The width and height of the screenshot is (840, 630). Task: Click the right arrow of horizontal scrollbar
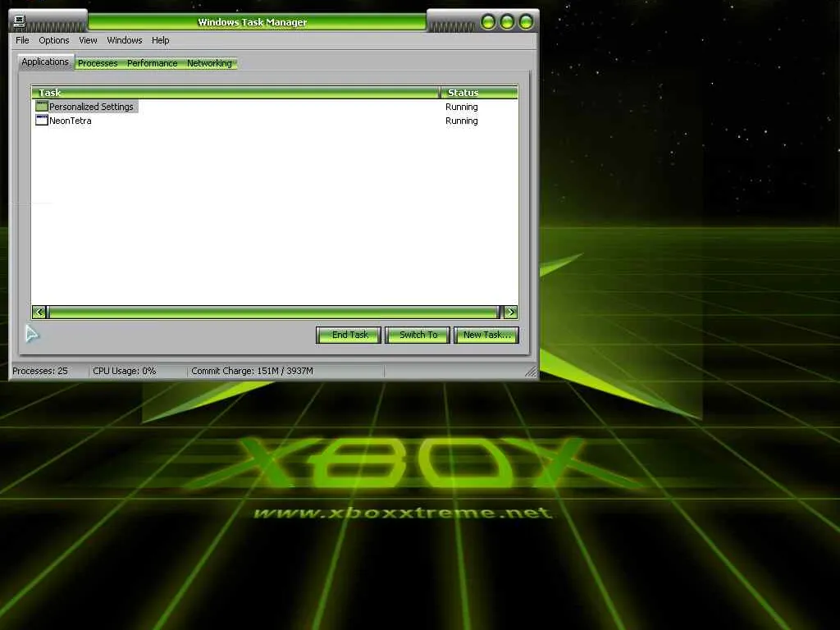click(x=510, y=312)
